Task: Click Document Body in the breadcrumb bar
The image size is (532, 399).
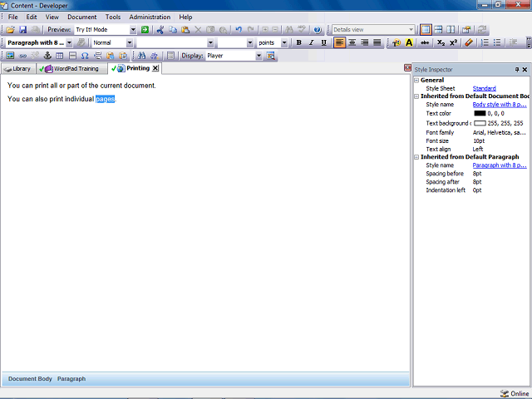Action: tap(30, 379)
